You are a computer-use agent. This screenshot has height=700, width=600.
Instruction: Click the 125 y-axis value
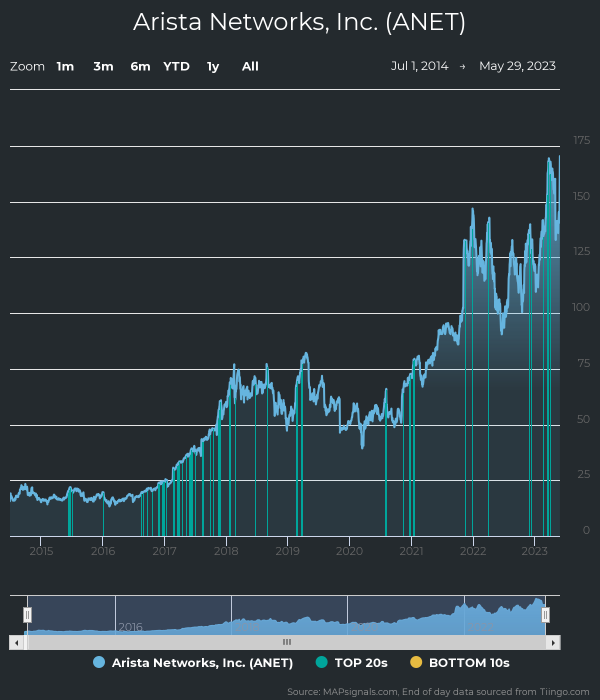click(x=581, y=251)
